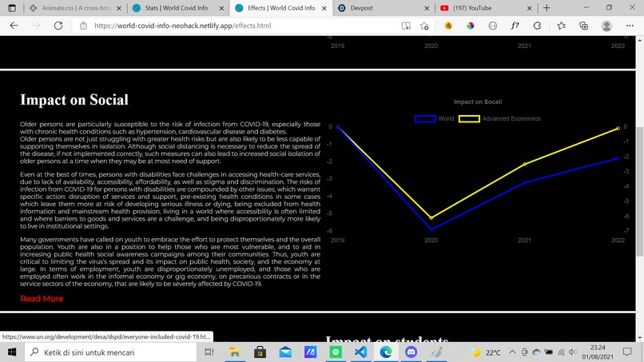Click the Windows search box
The height and width of the screenshot is (362, 644).
point(111,352)
